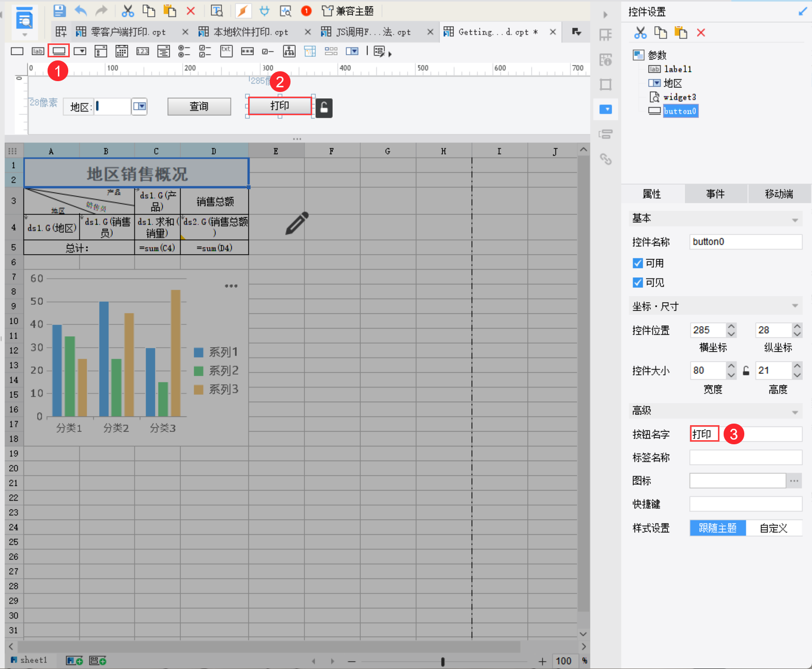
Task: Copy the selected widget in 控件设置 panel
Action: pyautogui.click(x=661, y=33)
